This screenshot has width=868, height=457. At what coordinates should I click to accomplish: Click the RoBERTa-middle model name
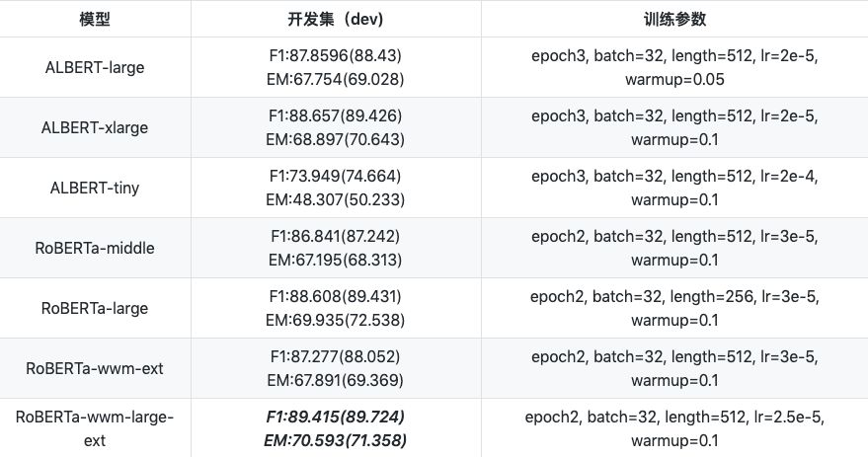coord(95,249)
